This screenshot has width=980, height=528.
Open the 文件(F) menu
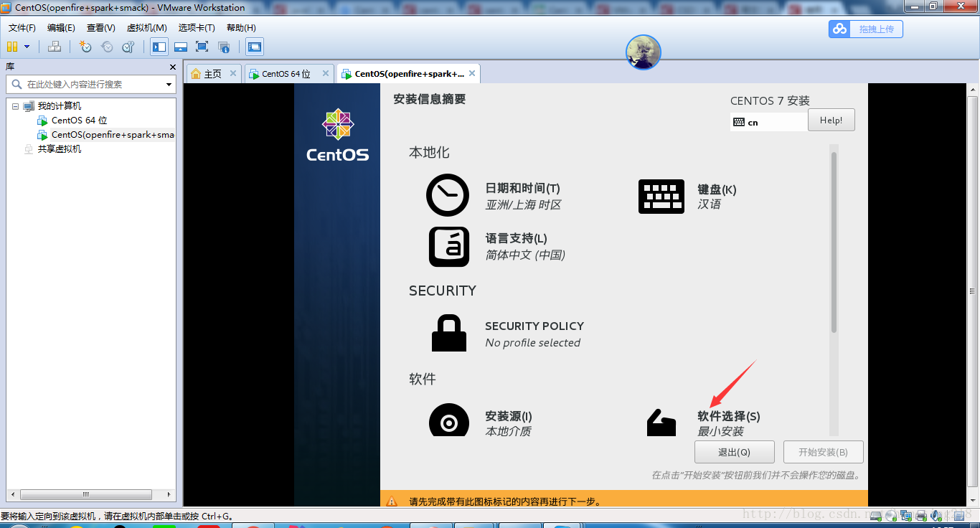pyautogui.click(x=22, y=27)
